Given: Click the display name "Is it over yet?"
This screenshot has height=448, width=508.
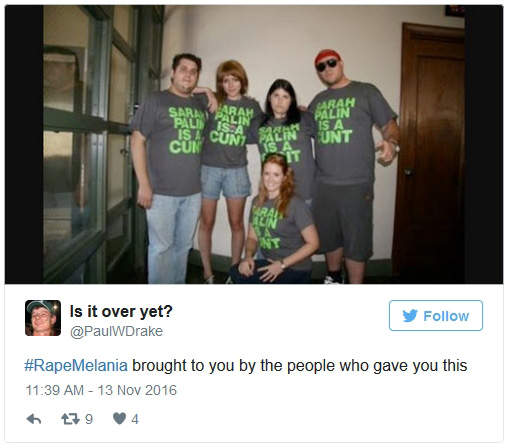Looking at the screenshot, I should pos(121,312).
